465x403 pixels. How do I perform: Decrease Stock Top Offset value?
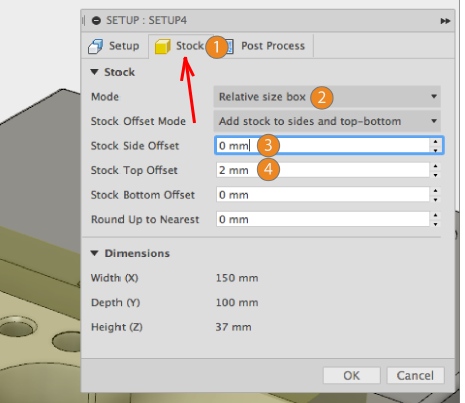(436, 175)
